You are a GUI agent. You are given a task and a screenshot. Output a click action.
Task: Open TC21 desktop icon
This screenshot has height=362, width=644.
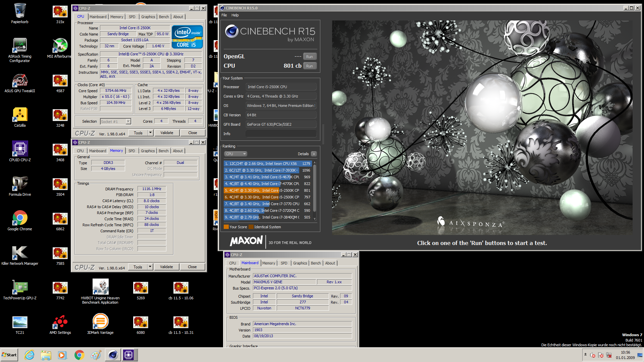coord(20,324)
